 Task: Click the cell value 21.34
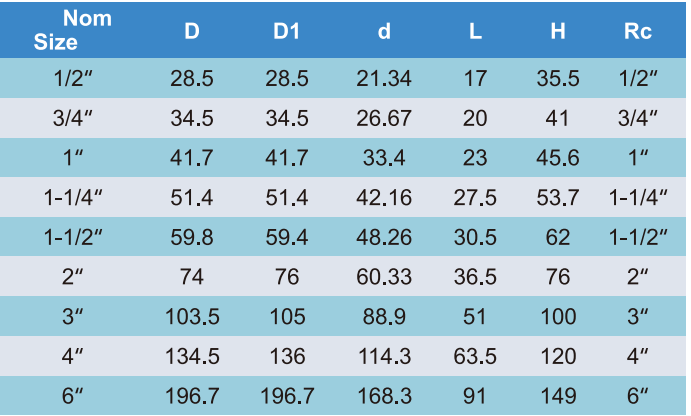(384, 79)
